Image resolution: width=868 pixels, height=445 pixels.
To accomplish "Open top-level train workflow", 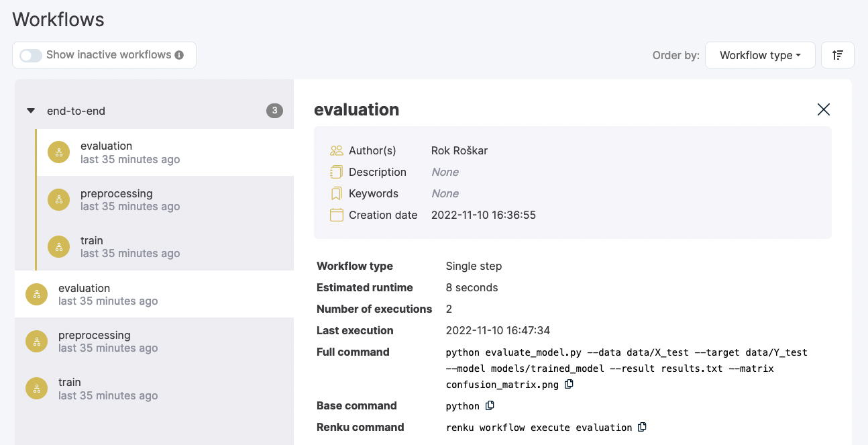I will 154,389.
